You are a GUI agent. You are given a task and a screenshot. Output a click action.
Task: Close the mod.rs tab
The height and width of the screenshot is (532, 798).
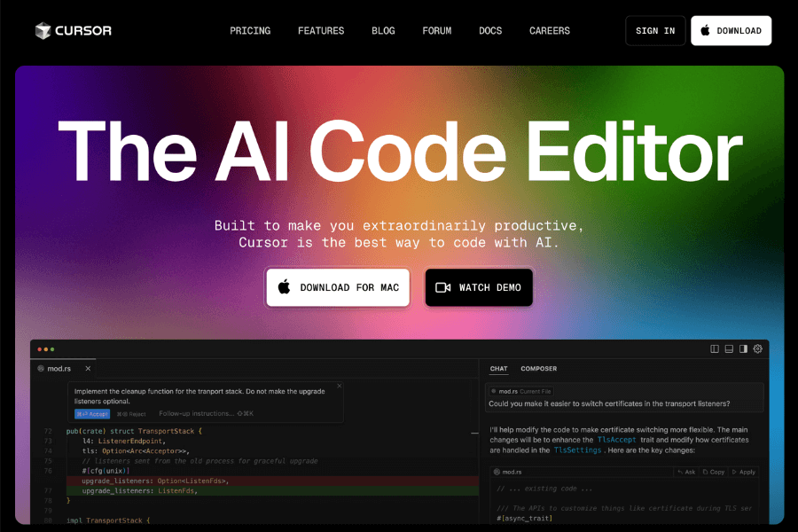coord(88,369)
